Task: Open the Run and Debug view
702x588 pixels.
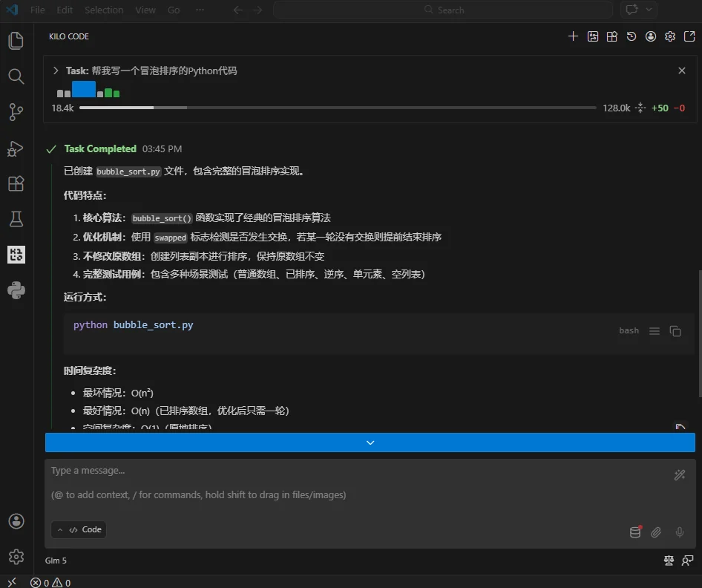Action: [x=16, y=148]
